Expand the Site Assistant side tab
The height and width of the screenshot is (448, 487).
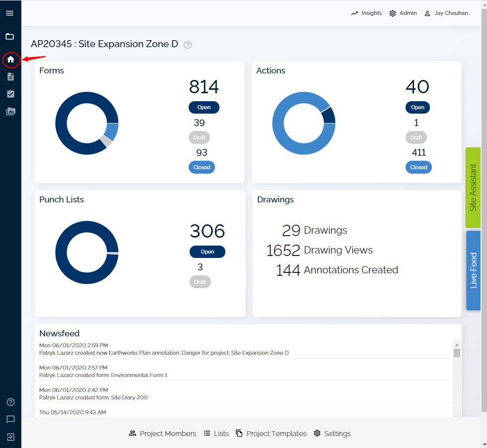[x=473, y=188]
